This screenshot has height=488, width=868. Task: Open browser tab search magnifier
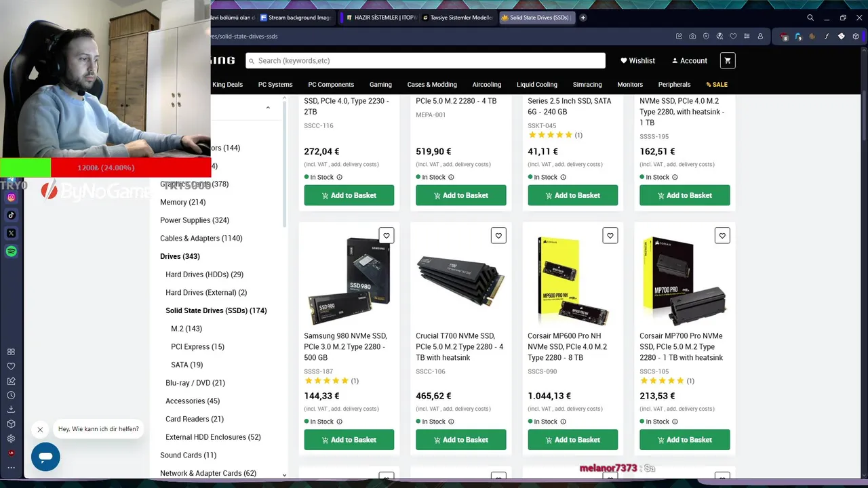tap(810, 18)
